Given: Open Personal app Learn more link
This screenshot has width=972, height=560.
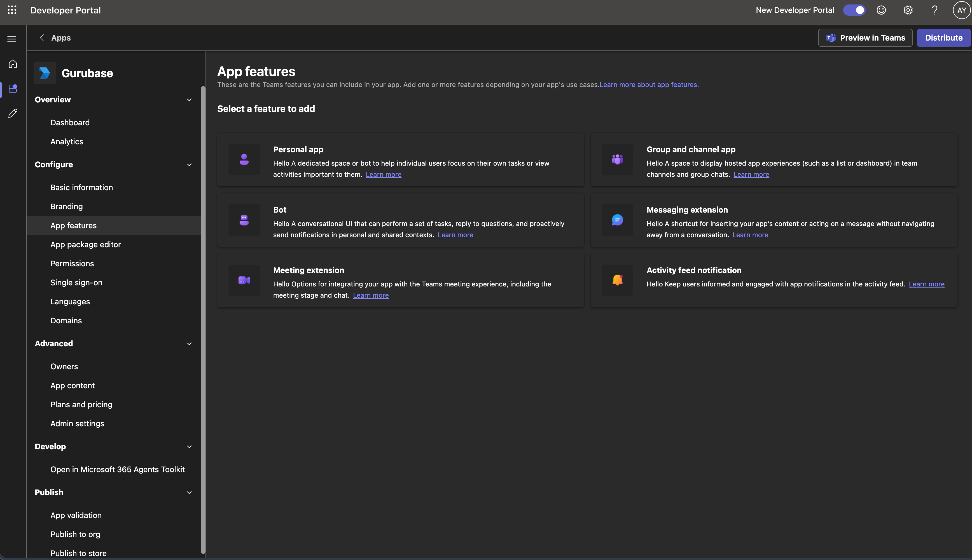Looking at the screenshot, I should pos(384,174).
